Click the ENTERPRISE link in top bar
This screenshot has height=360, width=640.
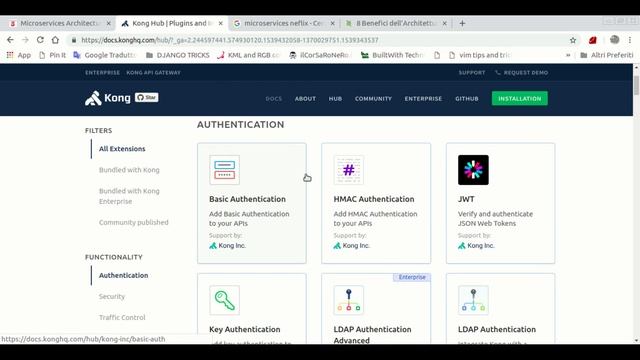[102, 73]
